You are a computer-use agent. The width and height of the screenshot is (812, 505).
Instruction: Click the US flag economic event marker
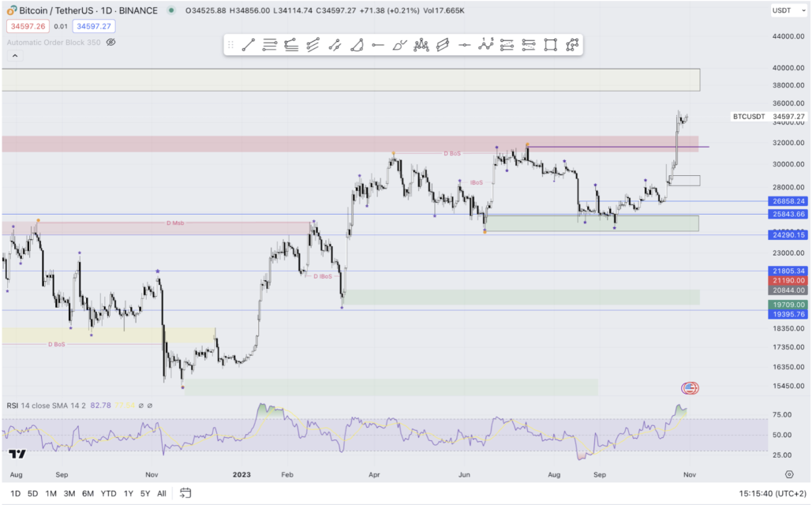(690, 388)
